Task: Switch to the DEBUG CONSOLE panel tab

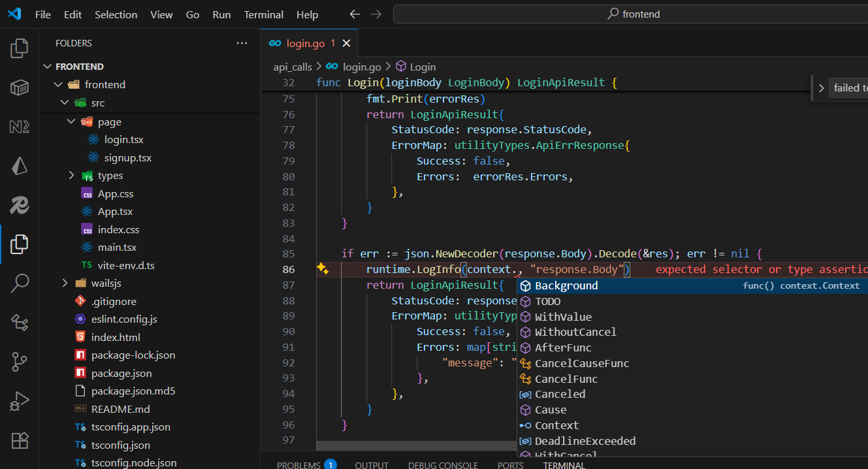Action: click(443, 464)
